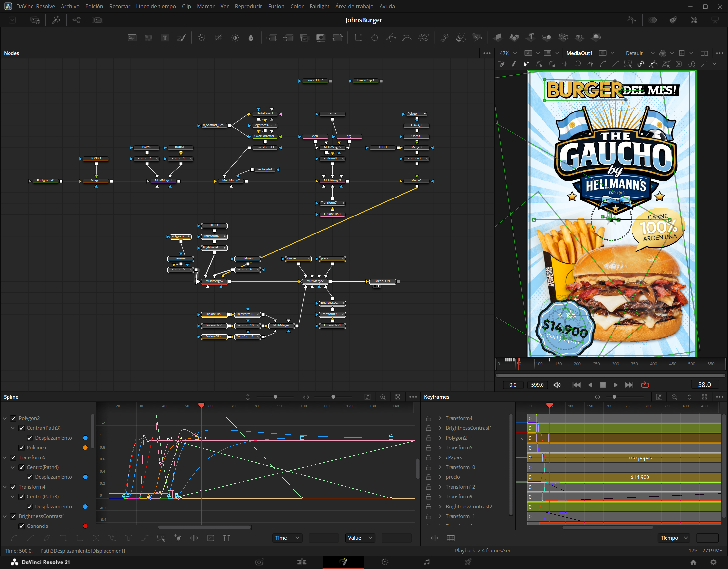728x569 pixels.
Task: Open the Value dropdown in Spline
Action: coord(360,538)
